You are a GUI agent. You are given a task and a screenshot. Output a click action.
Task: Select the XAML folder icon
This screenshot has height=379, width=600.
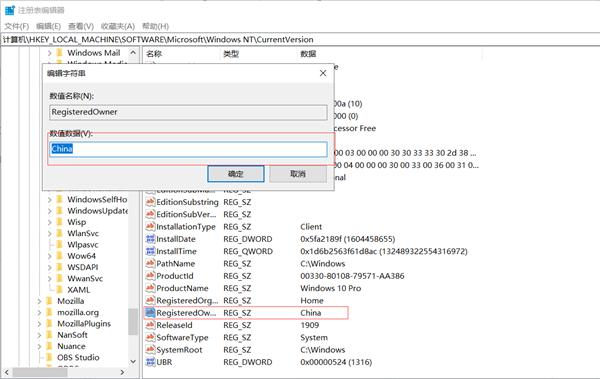pos(59,290)
